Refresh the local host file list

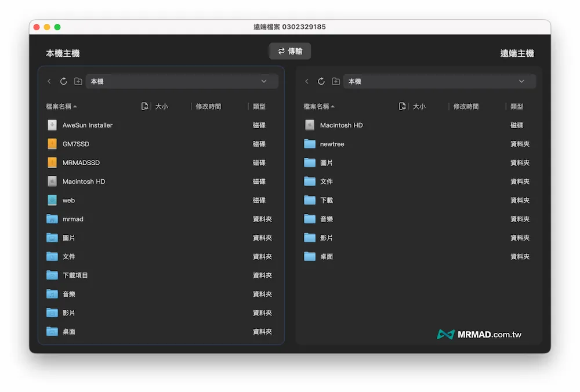click(x=64, y=81)
